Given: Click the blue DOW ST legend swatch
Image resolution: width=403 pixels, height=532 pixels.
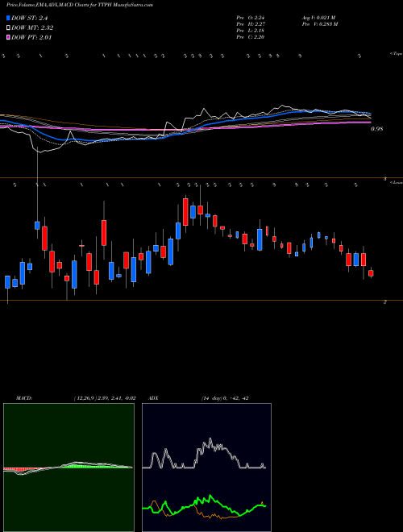Looking at the screenshot, I should (x=9, y=19).
